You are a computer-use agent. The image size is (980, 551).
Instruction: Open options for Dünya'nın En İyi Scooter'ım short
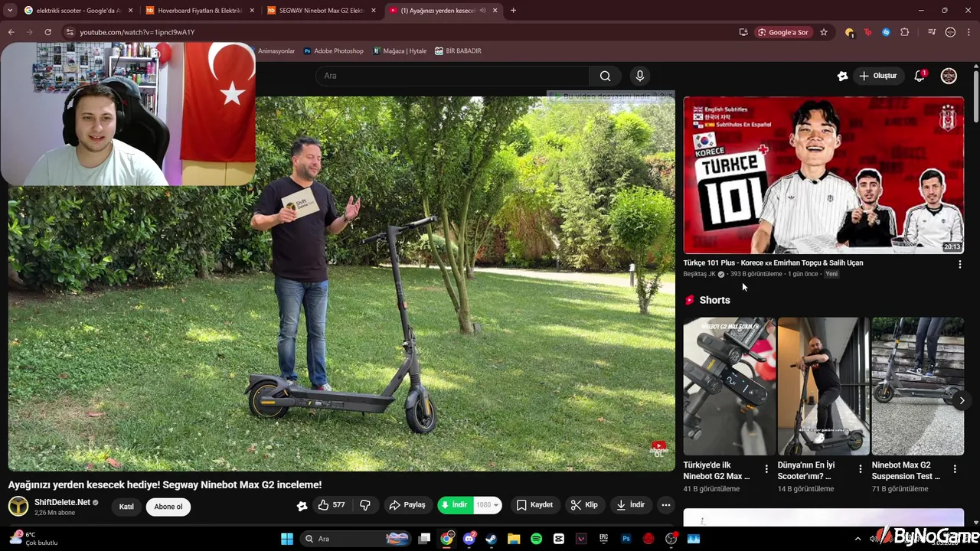[x=861, y=468]
